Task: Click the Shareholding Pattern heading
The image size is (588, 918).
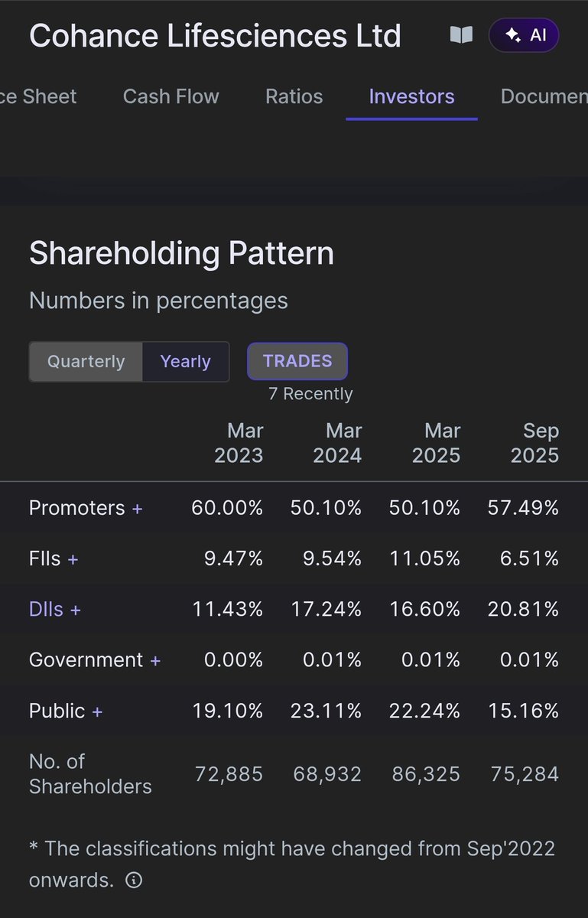Action: tap(181, 254)
